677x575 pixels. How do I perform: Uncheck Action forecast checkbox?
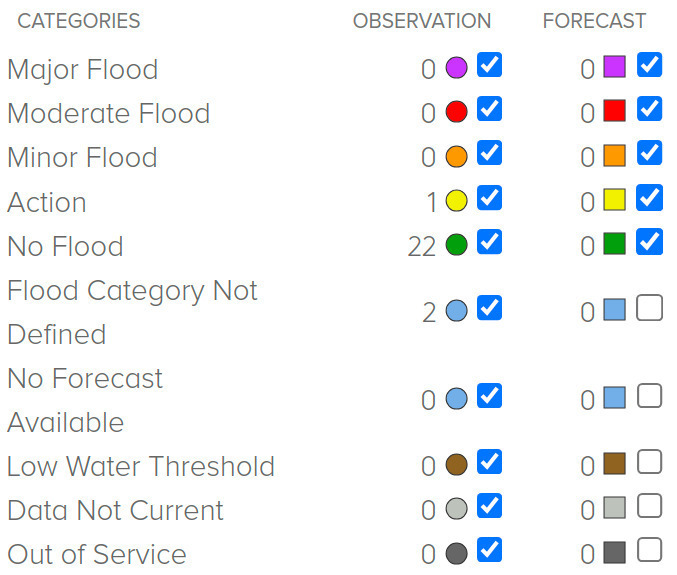pyautogui.click(x=649, y=197)
